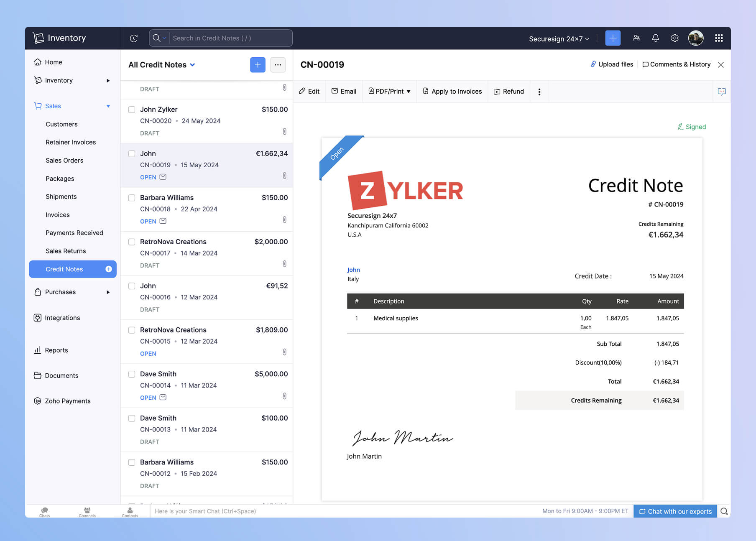Click the John customer link on credit note
Image resolution: width=756 pixels, height=541 pixels.
353,270
